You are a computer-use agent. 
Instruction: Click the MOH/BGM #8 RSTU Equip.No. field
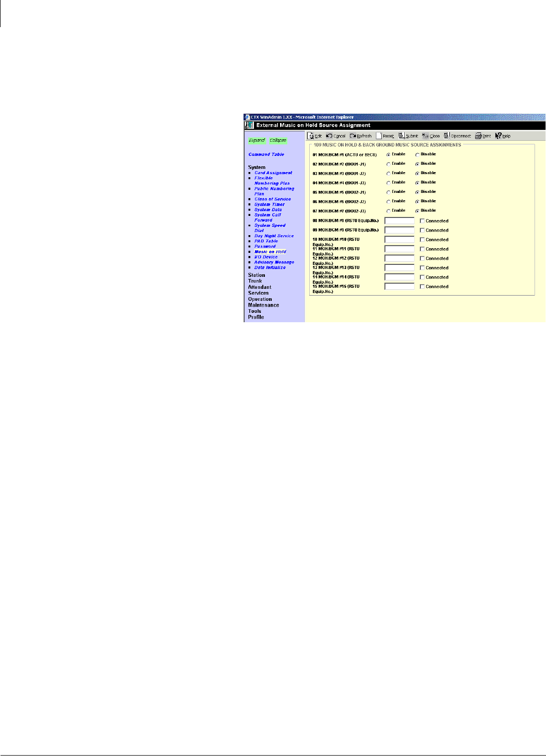tap(399, 221)
